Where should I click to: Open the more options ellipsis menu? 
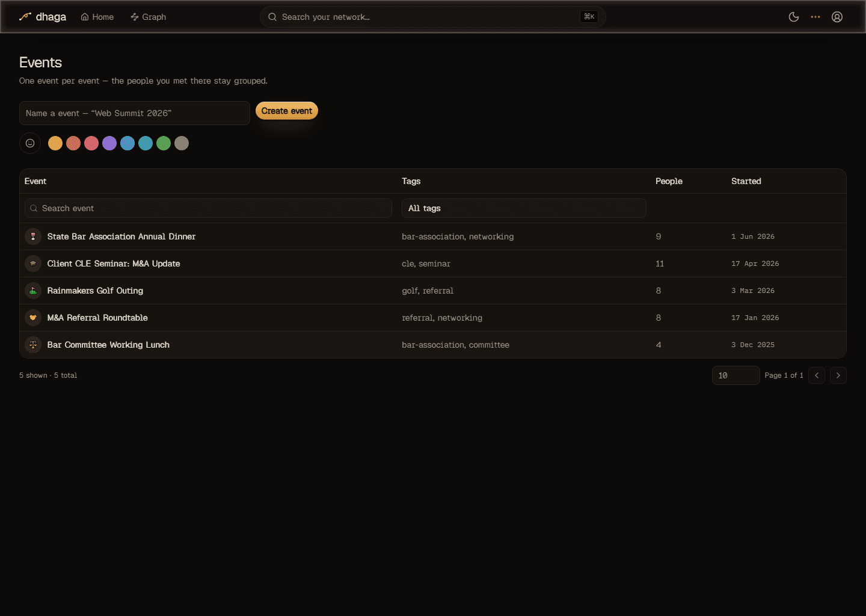pyautogui.click(x=815, y=17)
